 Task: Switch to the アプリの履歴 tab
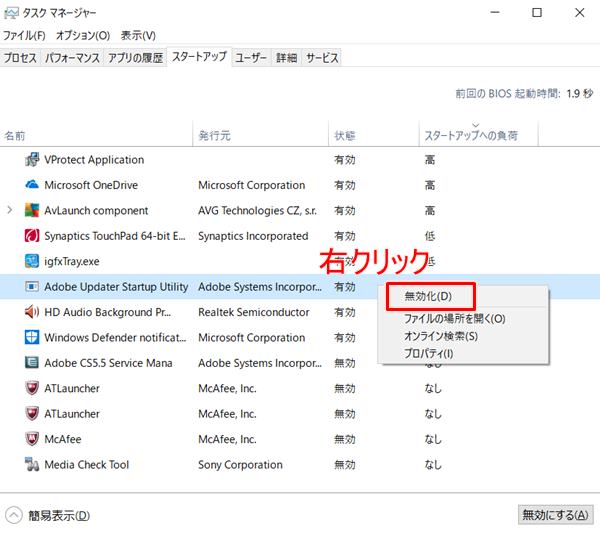pyautogui.click(x=135, y=58)
